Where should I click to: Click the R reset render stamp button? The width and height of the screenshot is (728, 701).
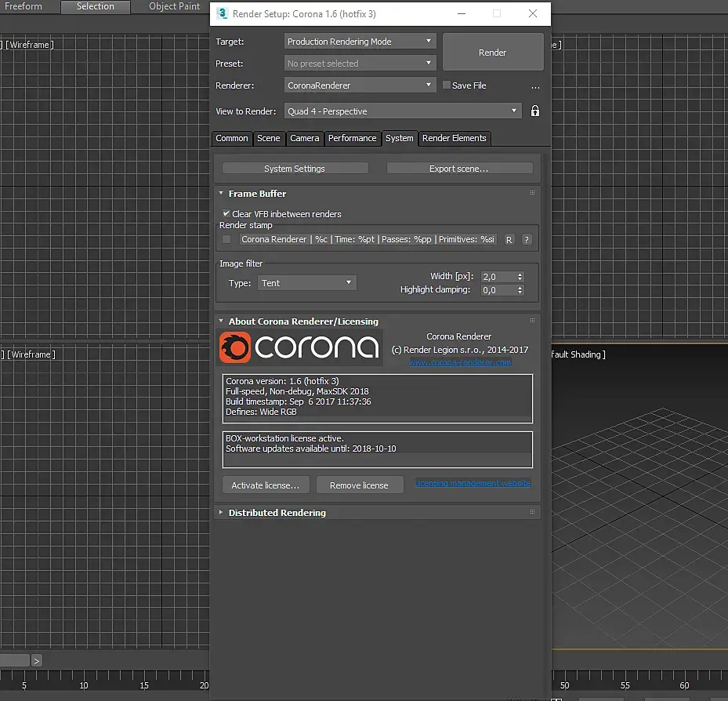click(509, 240)
